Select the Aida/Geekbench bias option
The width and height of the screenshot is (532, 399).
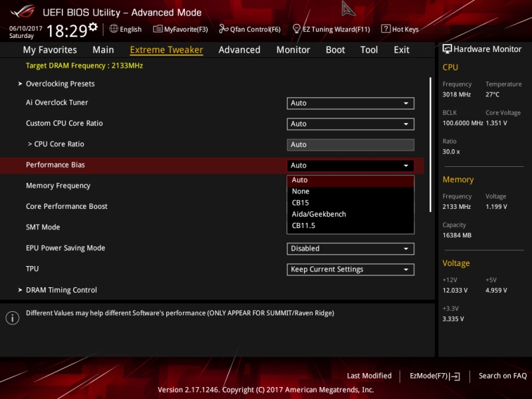pos(350,214)
